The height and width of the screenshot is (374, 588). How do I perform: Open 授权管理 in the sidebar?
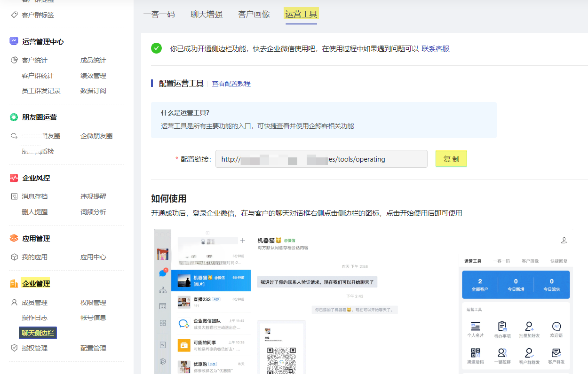click(x=35, y=348)
